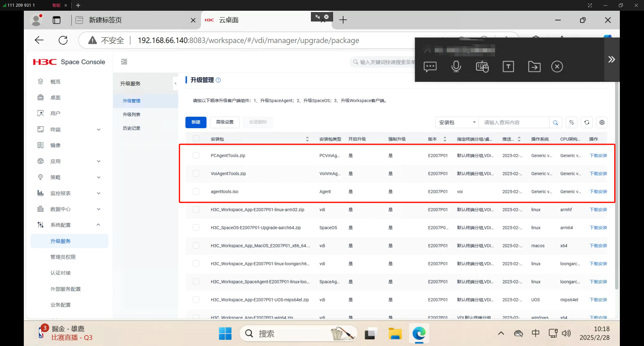644x346 pixels.
Task: Click the Edge browser taskbar icon
Action: (x=419, y=334)
